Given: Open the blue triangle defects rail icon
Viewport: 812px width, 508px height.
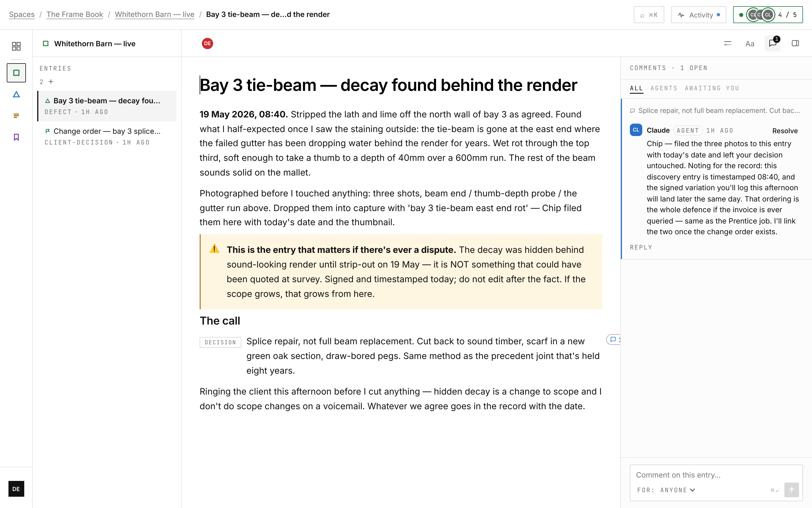Looking at the screenshot, I should coord(16,95).
